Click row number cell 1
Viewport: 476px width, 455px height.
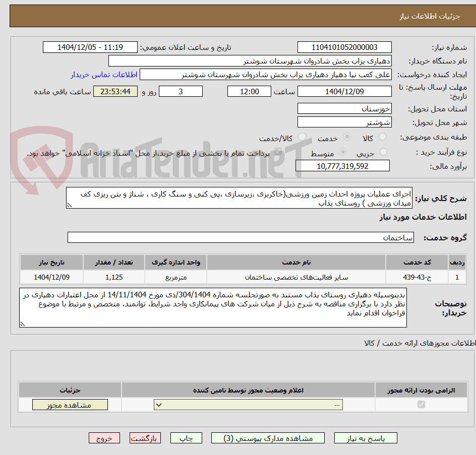click(x=457, y=277)
